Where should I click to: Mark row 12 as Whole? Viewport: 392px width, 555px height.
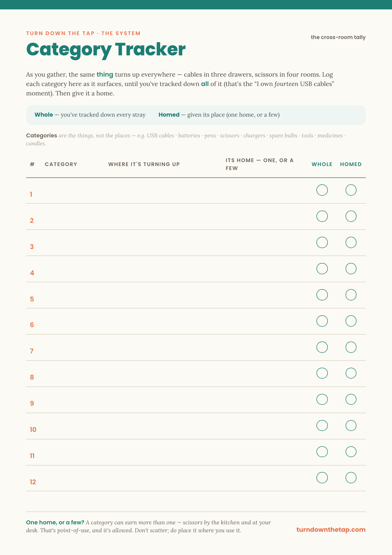[x=322, y=478]
